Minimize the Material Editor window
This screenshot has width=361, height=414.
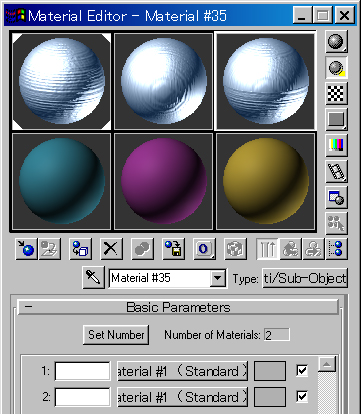tap(302, 15)
